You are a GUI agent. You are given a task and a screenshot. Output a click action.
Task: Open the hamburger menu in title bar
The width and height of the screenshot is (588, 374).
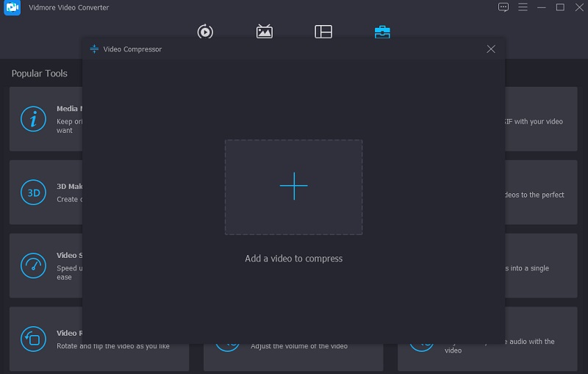(x=523, y=7)
